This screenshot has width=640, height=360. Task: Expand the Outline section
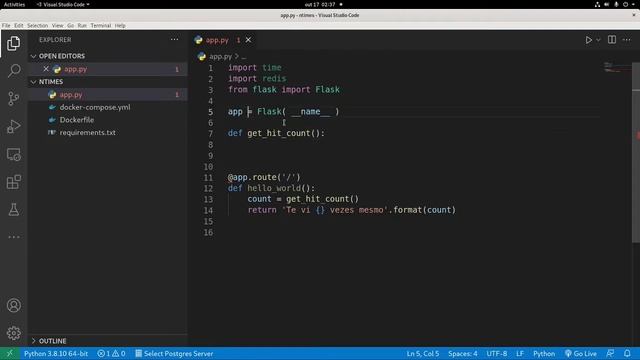(108, 341)
